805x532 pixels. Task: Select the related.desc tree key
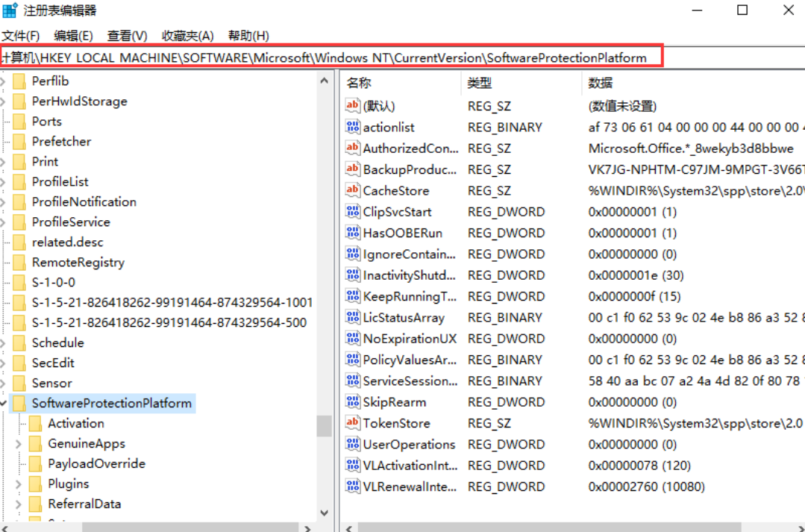tap(67, 242)
